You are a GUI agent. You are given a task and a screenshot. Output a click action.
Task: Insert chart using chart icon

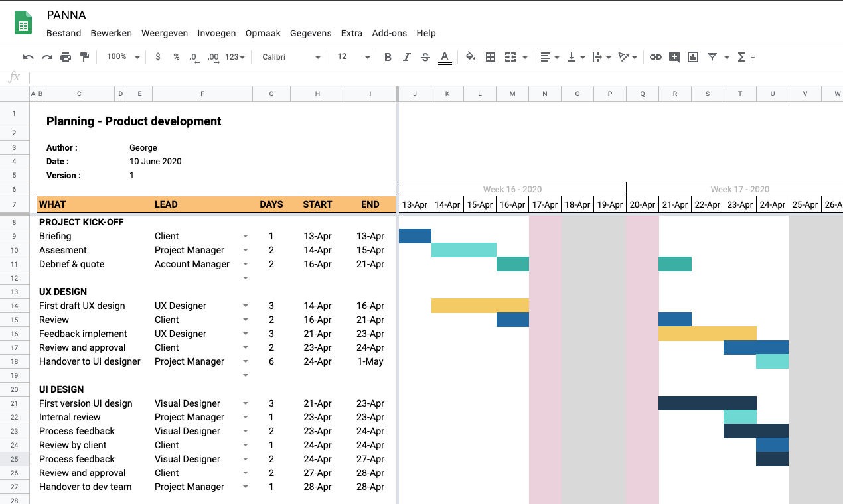pyautogui.click(x=693, y=57)
